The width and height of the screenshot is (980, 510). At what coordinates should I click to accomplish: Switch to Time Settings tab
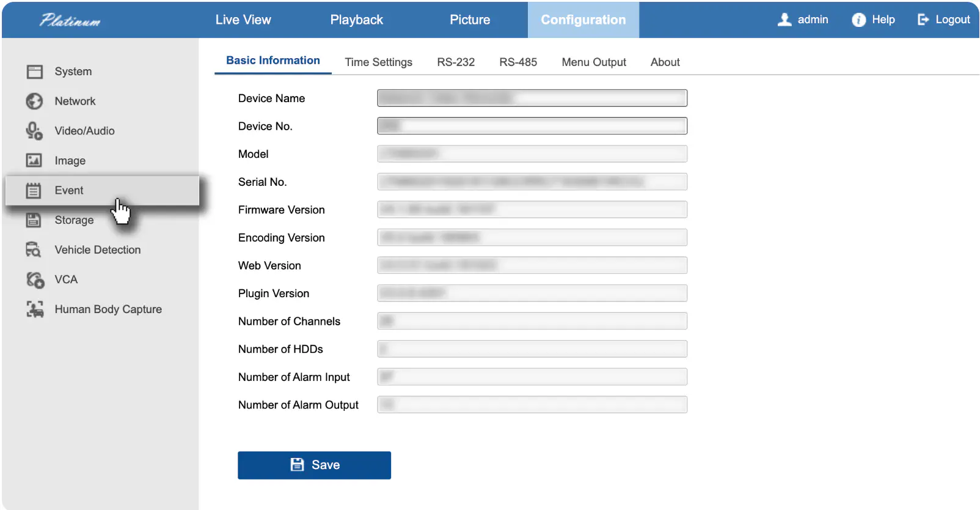pyautogui.click(x=379, y=62)
